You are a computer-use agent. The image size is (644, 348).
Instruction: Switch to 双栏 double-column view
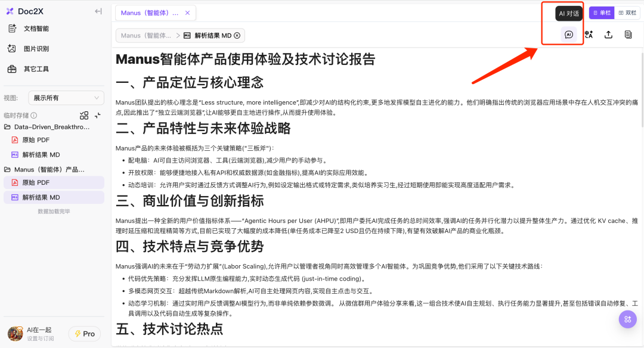tap(627, 13)
